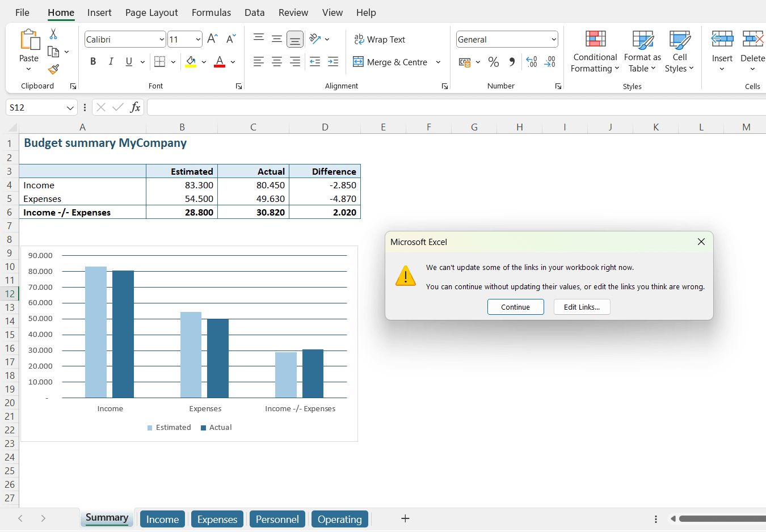Image resolution: width=766 pixels, height=532 pixels.
Task: Click the Insert Function fx icon
Action: click(x=135, y=107)
